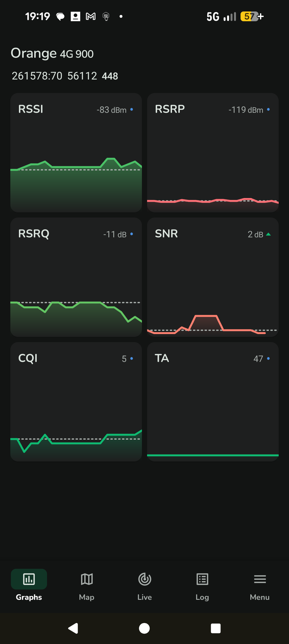Image resolution: width=289 pixels, height=644 pixels.
Task: Tap the Log list icon
Action: (202, 579)
